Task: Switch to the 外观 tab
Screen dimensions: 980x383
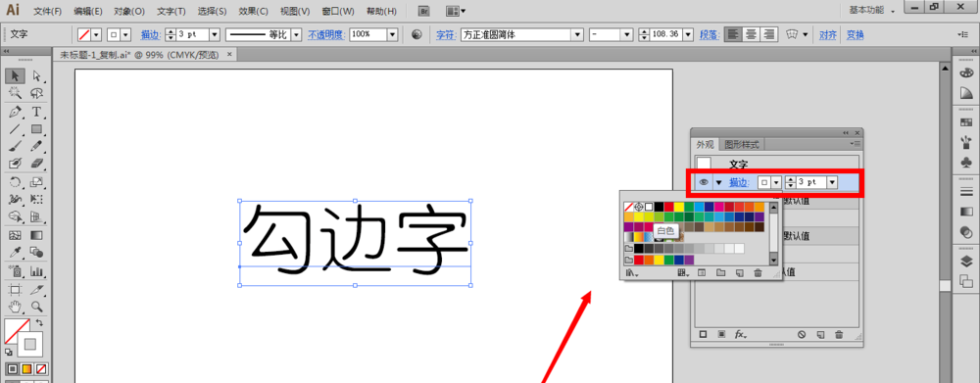Action: point(705,144)
